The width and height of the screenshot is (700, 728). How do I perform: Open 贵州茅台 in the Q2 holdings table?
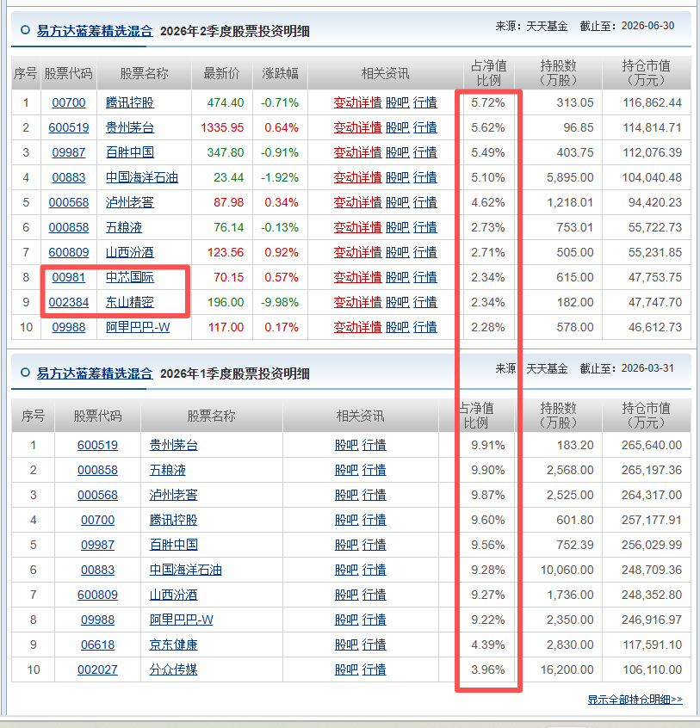point(130,127)
